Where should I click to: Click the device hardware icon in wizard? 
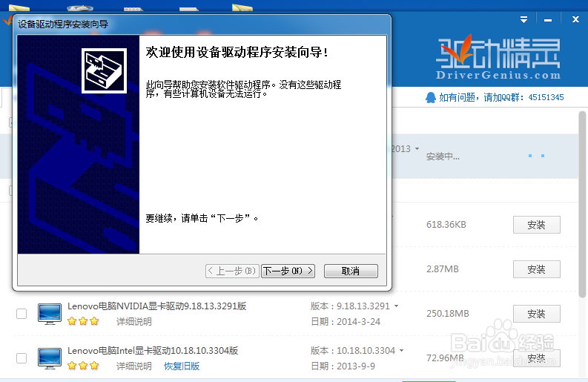(x=105, y=70)
